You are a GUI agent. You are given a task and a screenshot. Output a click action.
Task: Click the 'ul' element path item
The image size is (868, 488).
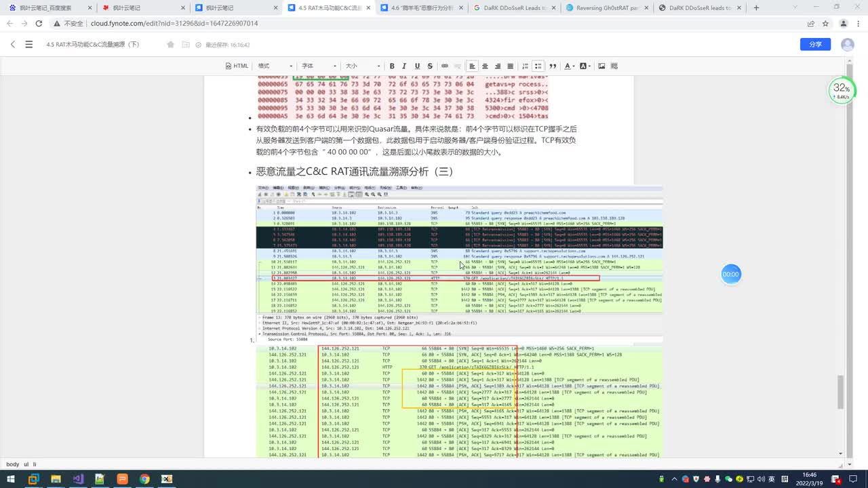click(x=25, y=464)
